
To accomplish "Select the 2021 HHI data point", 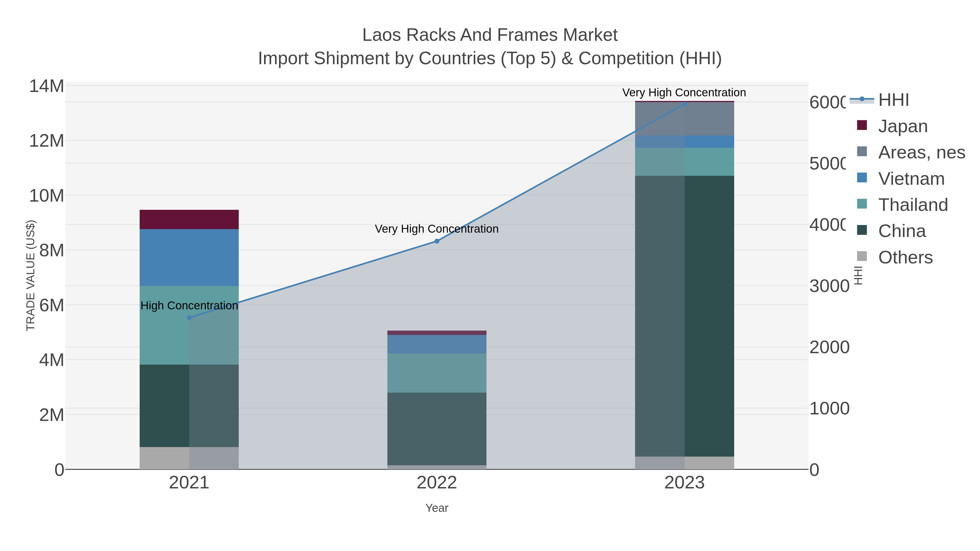I will (189, 318).
